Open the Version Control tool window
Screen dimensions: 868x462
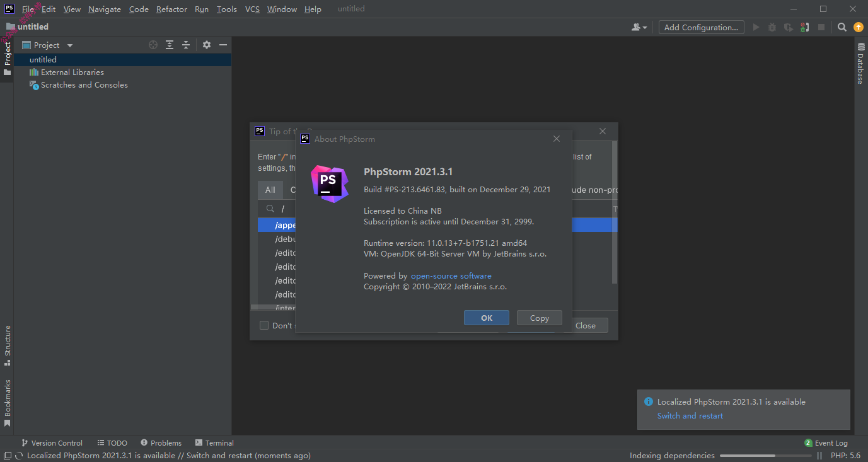[52, 443]
